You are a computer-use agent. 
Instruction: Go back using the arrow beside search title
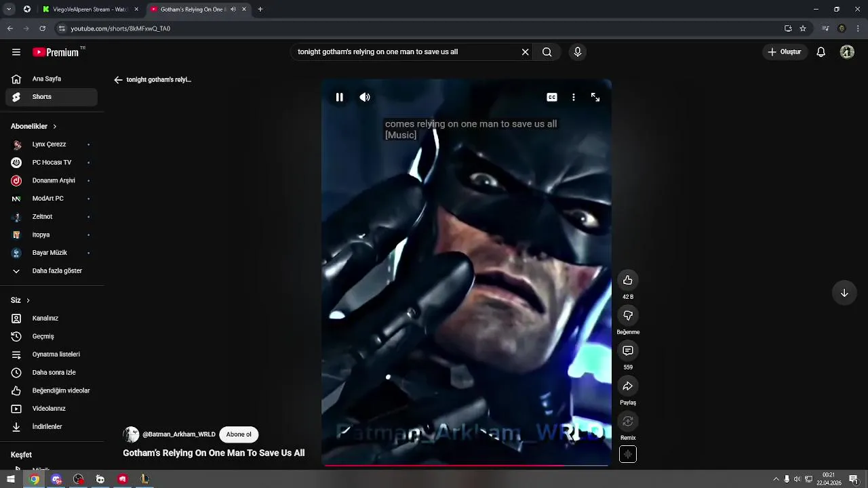(x=118, y=80)
